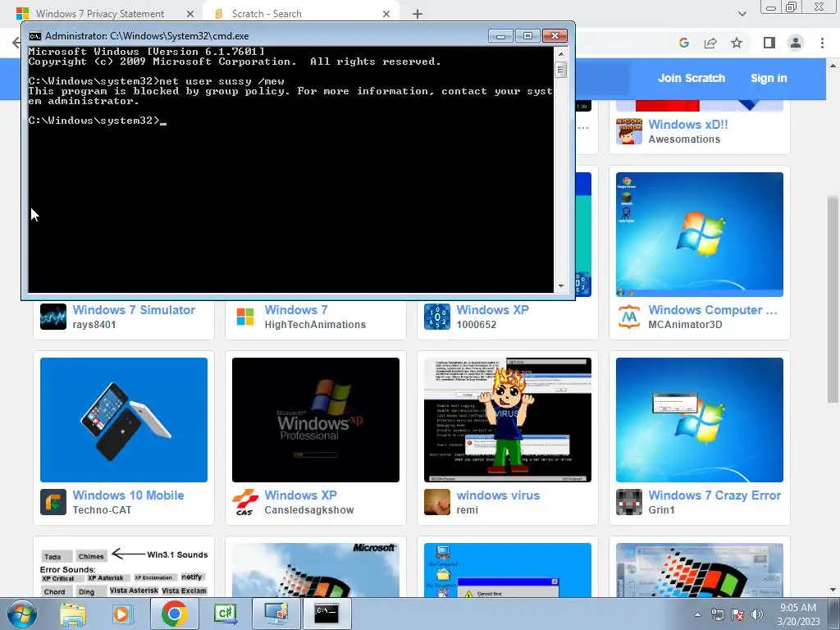The image size is (840, 630).
Task: Visit the rays8401 author profile
Action: (x=94, y=325)
